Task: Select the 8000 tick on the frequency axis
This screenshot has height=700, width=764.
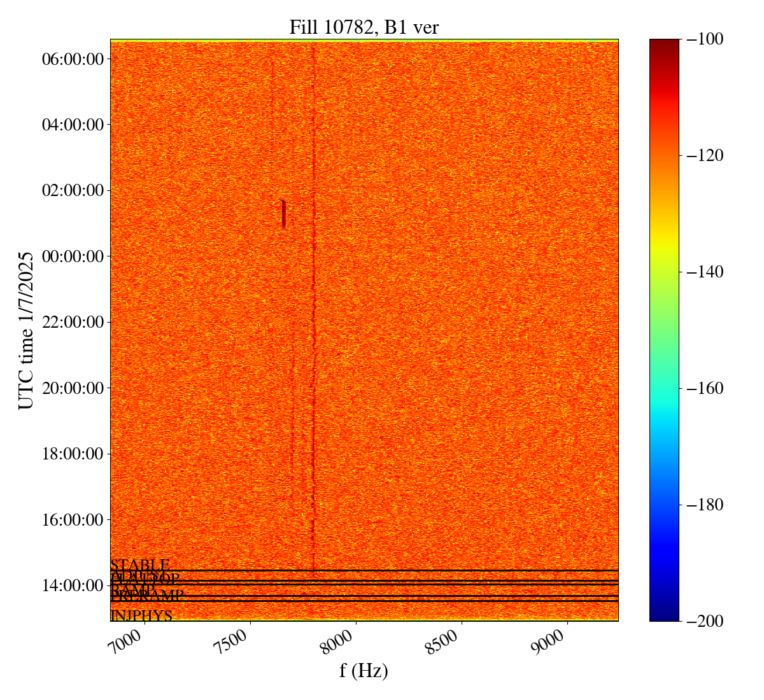Action: [x=339, y=641]
